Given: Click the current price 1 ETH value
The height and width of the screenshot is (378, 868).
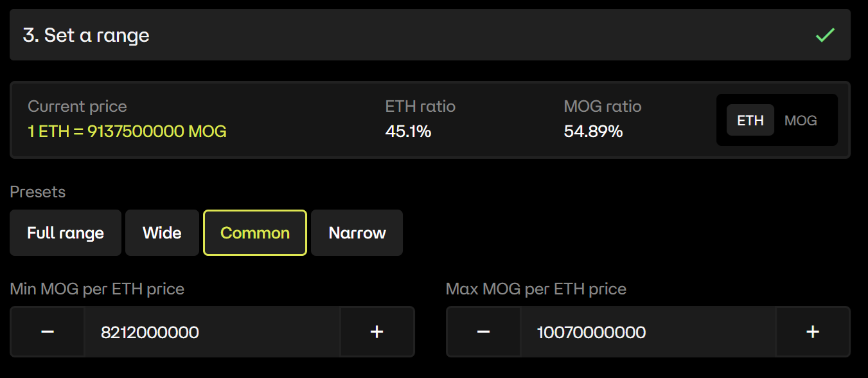Looking at the screenshot, I should [127, 132].
